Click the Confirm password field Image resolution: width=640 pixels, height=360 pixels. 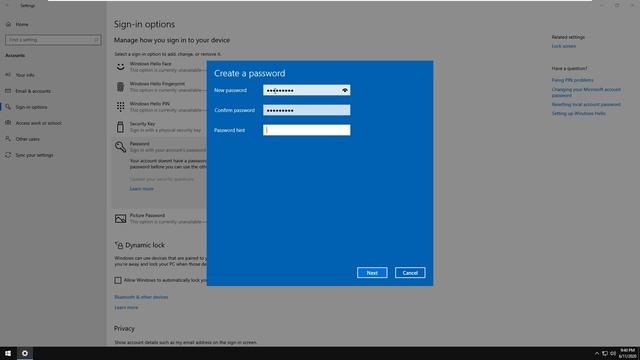[307, 110]
